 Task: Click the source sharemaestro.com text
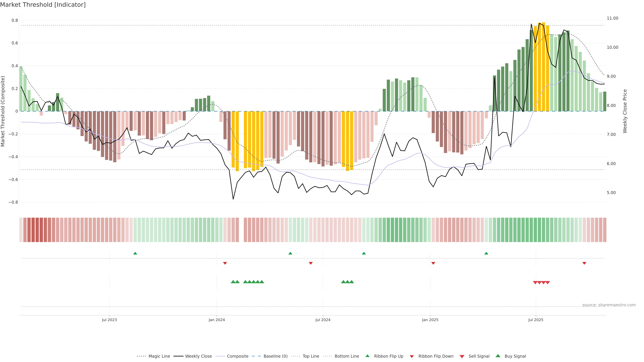point(609,305)
